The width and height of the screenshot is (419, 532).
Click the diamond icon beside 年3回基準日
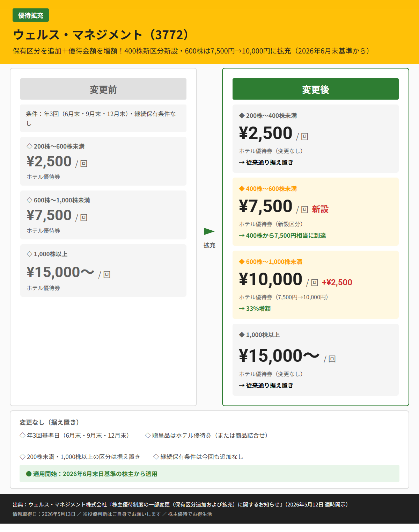tap(22, 436)
